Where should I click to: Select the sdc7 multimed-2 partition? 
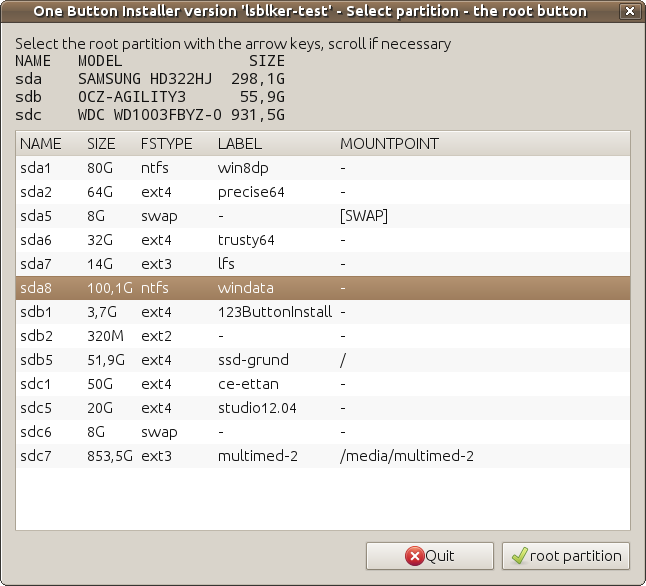click(322, 456)
